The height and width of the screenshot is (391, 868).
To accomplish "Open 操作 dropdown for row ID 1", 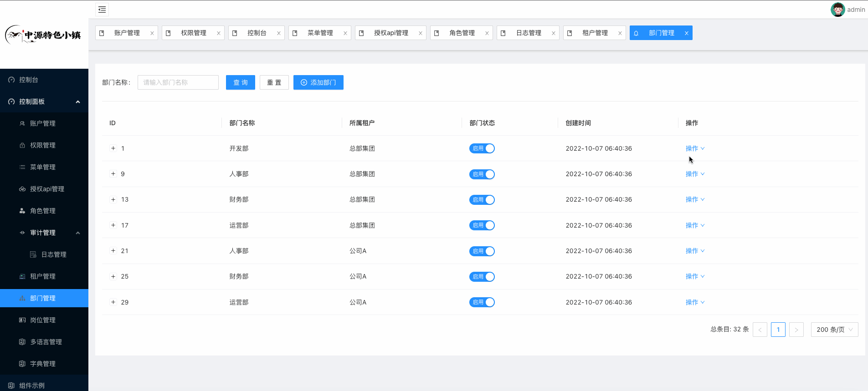I will 695,148.
